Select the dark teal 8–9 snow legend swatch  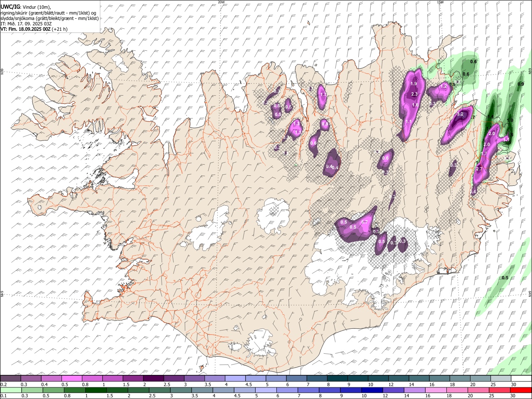(337, 379)
